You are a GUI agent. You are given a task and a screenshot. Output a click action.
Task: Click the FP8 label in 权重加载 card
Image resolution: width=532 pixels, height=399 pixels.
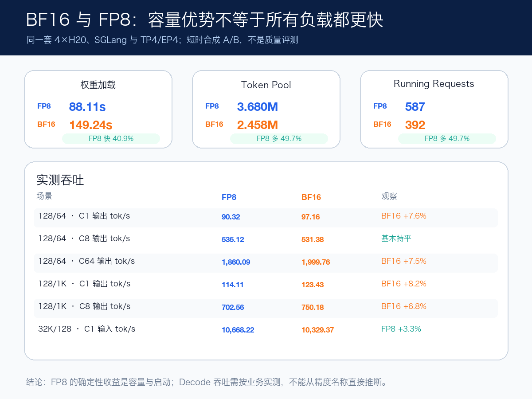tap(44, 106)
